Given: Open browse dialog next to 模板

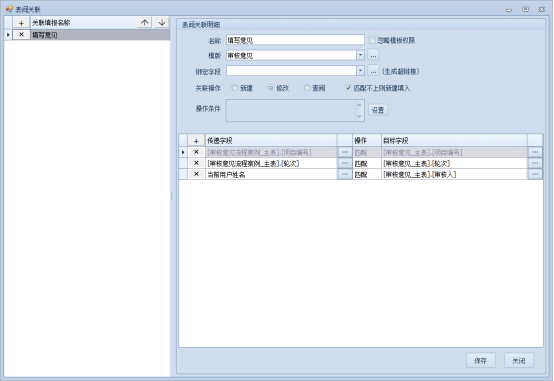Looking at the screenshot, I should (373, 55).
